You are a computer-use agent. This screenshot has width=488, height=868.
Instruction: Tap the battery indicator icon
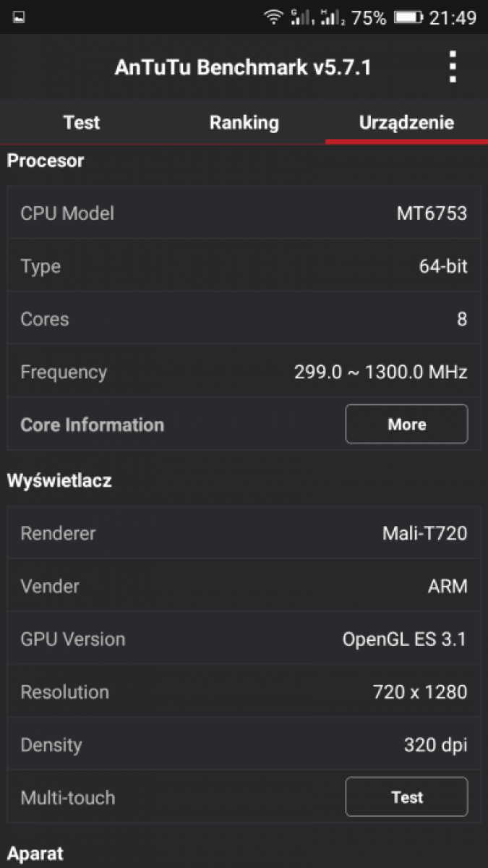pyautogui.click(x=408, y=18)
